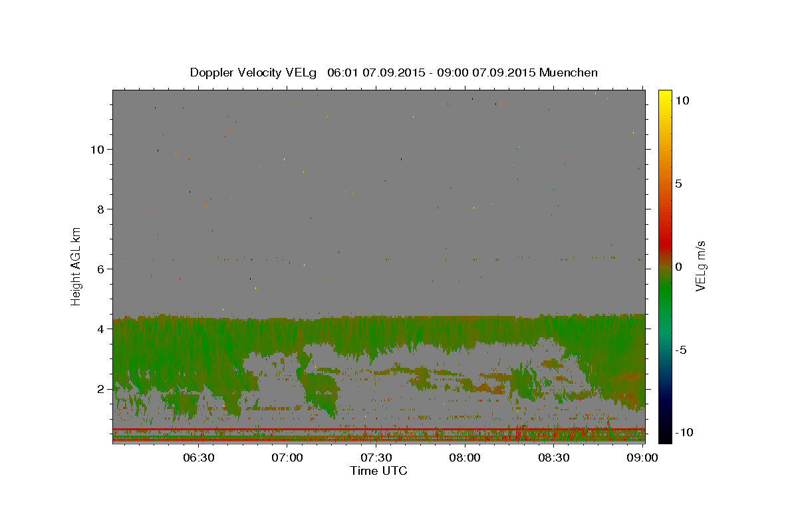Click the 09:00 time tick label

tap(642, 458)
